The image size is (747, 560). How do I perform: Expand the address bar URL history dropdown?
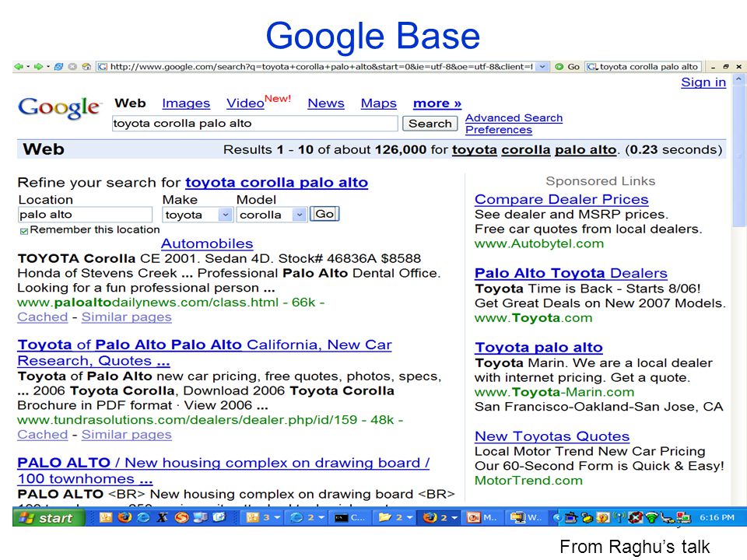point(542,67)
